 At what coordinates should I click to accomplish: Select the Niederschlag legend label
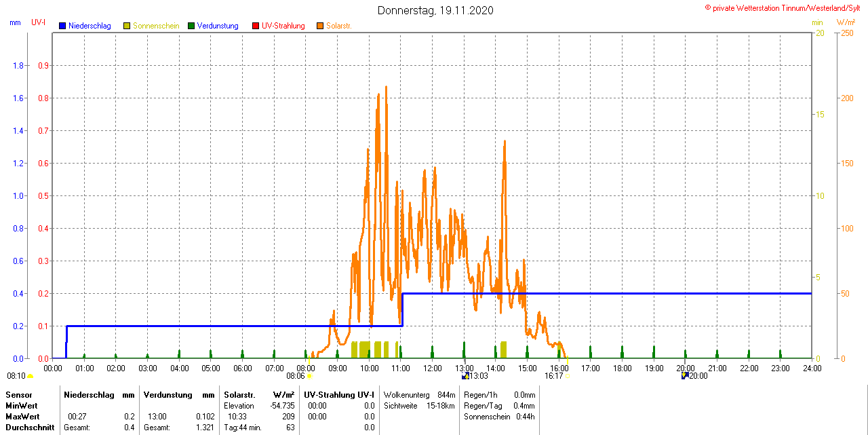(x=90, y=26)
